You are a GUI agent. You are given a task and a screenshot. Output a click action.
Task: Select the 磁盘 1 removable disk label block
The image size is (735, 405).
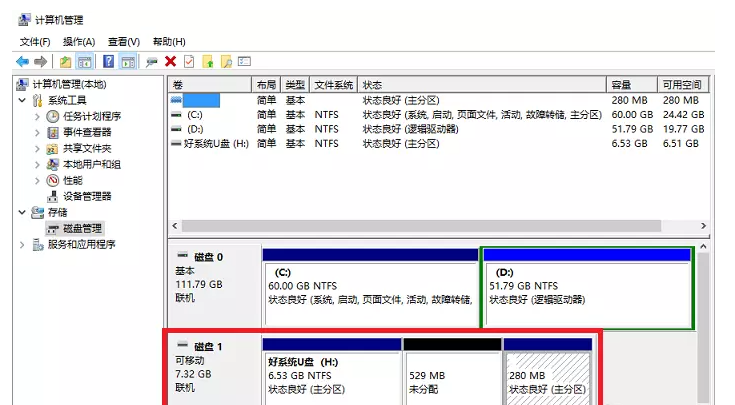point(214,370)
